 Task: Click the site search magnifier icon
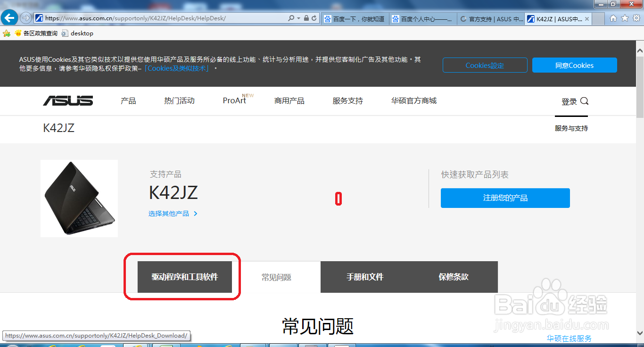[x=585, y=101]
